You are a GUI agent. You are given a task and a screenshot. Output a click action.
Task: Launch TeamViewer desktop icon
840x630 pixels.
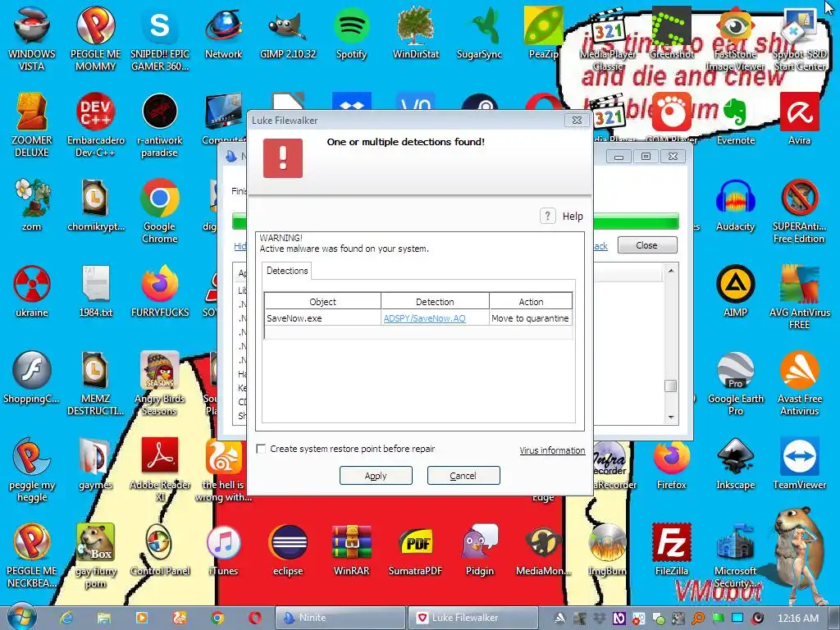[799, 464]
